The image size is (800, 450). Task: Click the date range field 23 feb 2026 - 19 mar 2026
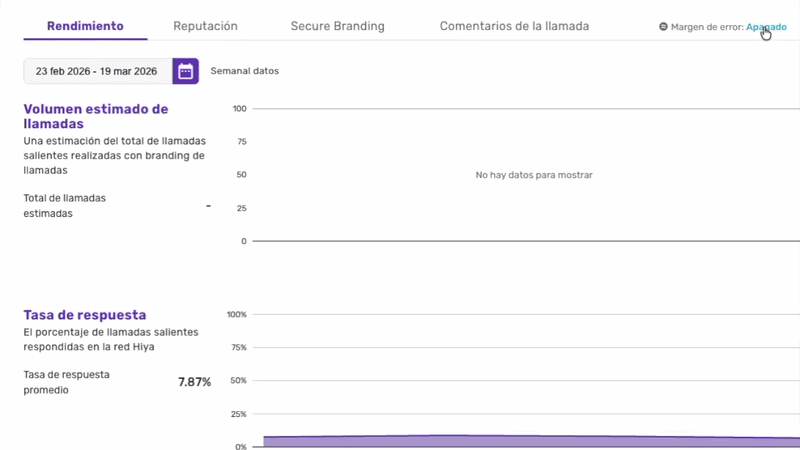[x=96, y=71]
